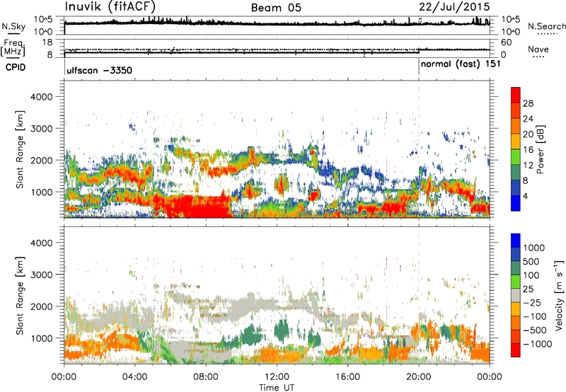
Task: Click the Velocity colorbar '1000' value
Action: [x=534, y=248]
